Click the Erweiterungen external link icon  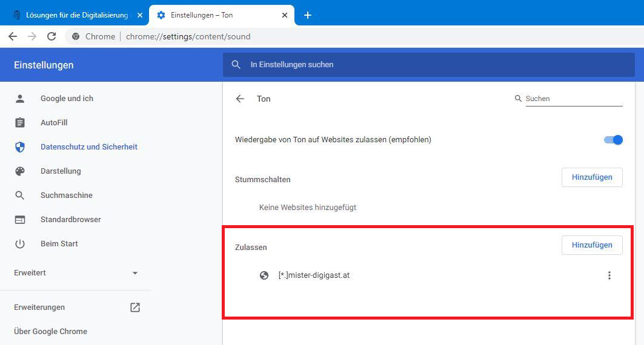tap(135, 307)
